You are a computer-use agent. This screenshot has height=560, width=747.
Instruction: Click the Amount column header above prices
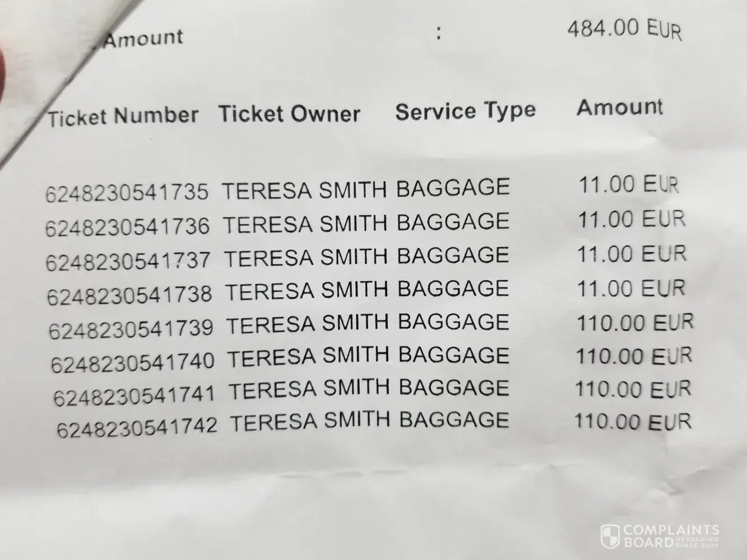coord(619,107)
